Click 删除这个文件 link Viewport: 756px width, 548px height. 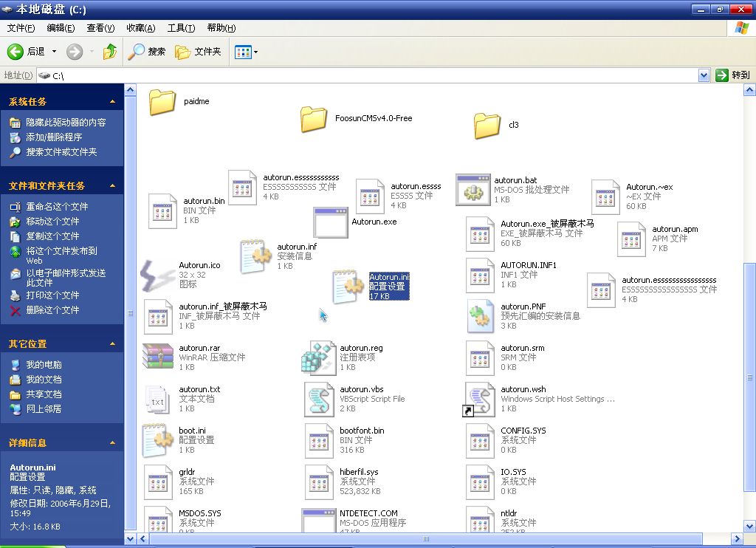pyautogui.click(x=52, y=310)
